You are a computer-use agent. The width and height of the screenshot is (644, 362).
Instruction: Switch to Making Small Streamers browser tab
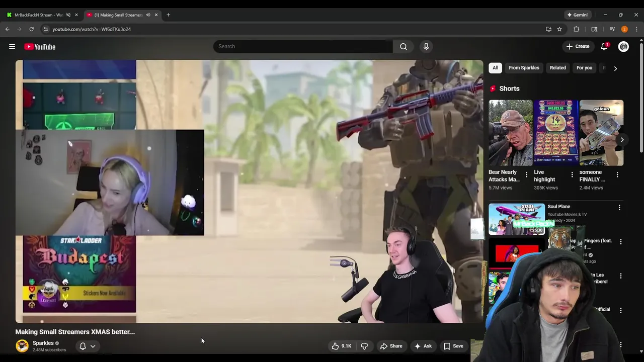click(118, 15)
